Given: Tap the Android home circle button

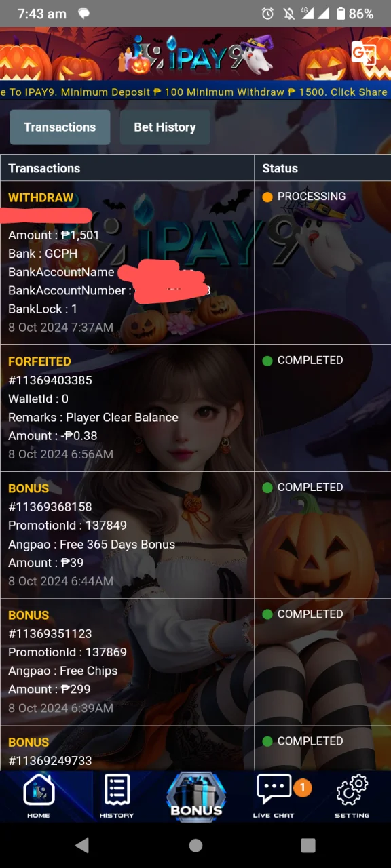Looking at the screenshot, I should [x=195, y=845].
